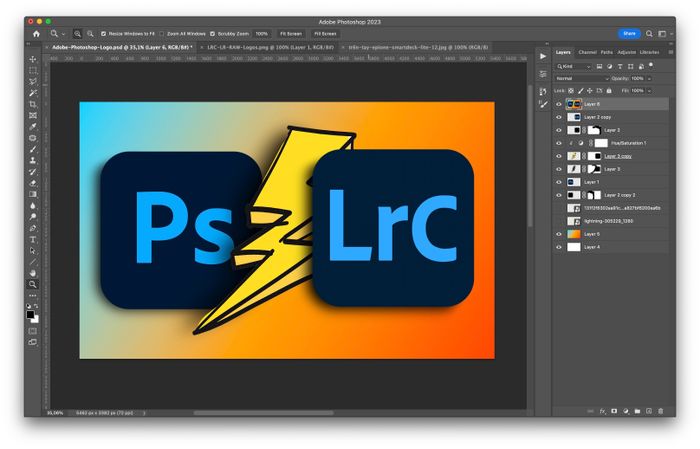Lock all layer attributes padlock icon
700x449 pixels.
coord(609,91)
